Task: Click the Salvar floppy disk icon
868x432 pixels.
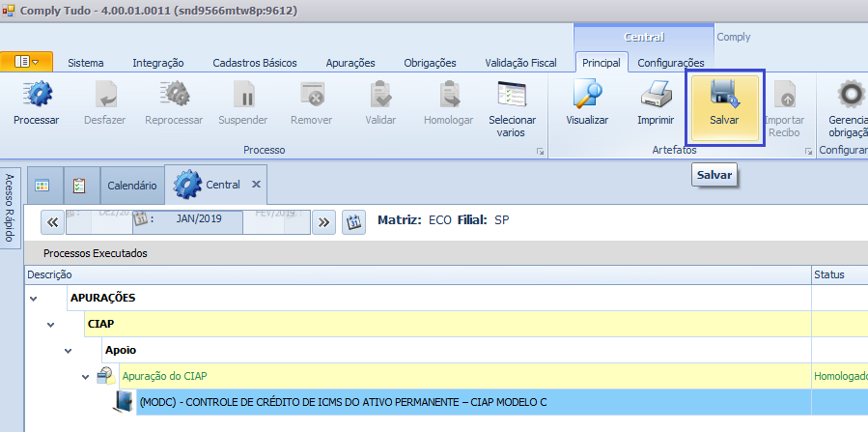Action: [725, 93]
